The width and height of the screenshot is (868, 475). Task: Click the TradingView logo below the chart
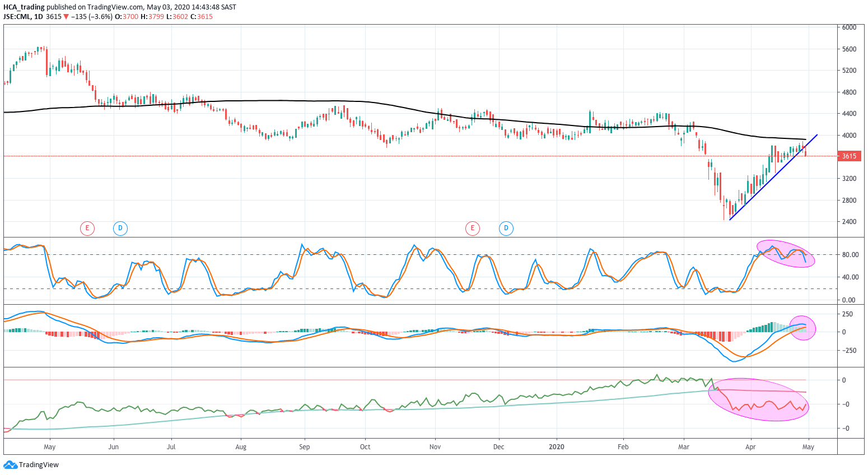[x=31, y=464]
